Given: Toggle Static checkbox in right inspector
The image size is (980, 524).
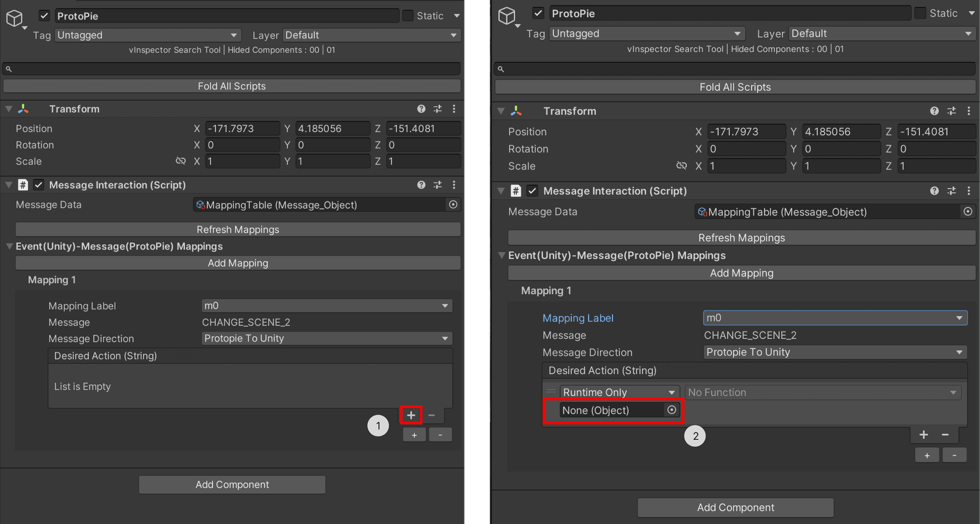Looking at the screenshot, I should coord(920,13).
